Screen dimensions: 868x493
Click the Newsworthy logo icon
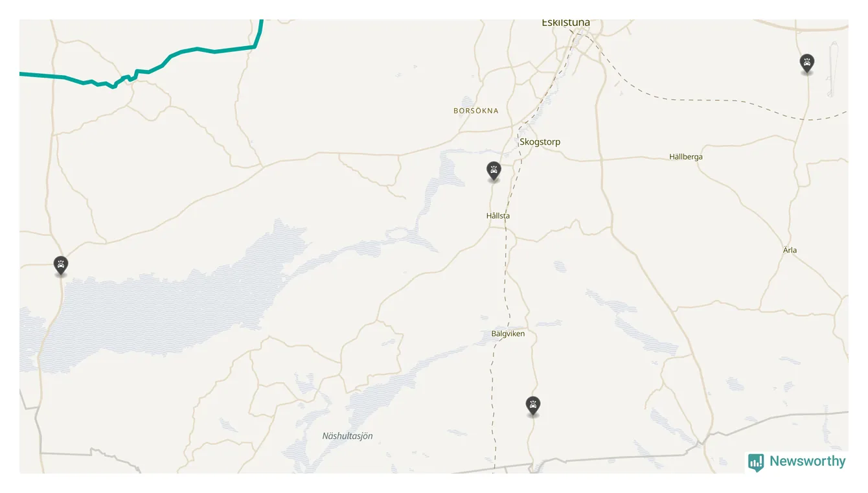click(x=755, y=462)
